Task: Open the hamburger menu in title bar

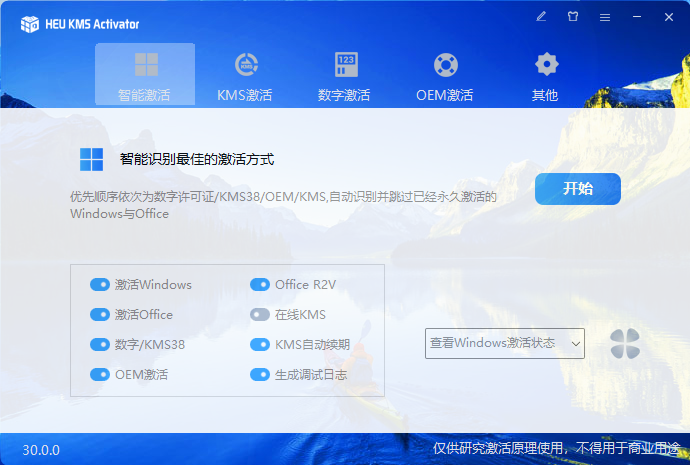Action: (604, 17)
